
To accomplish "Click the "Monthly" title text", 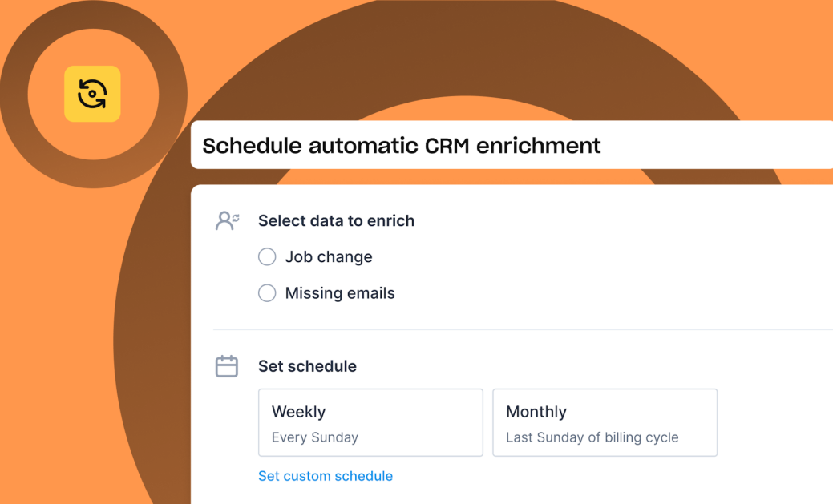I will (x=536, y=412).
